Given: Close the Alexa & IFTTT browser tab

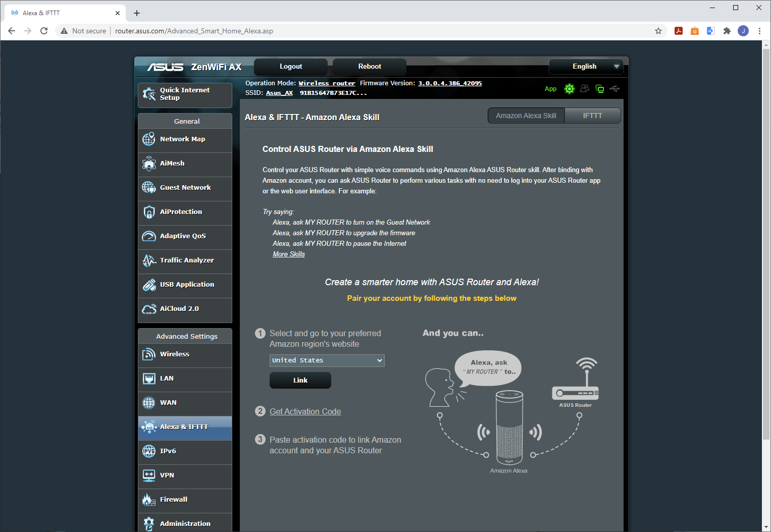Looking at the screenshot, I should [x=118, y=13].
